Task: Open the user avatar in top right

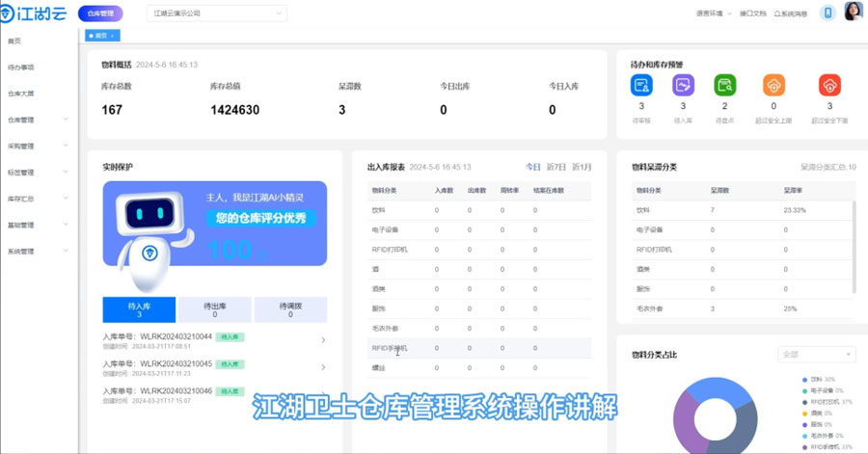Action: (x=853, y=13)
